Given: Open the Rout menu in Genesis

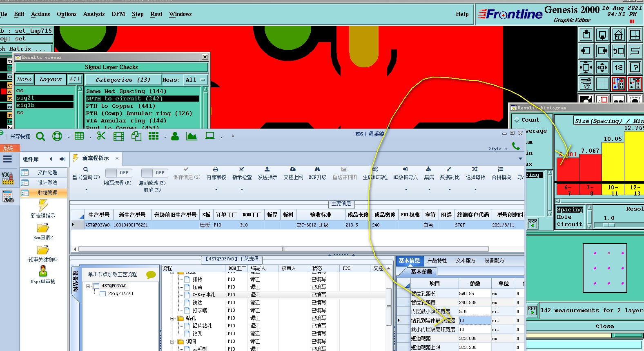Looking at the screenshot, I should (x=156, y=14).
